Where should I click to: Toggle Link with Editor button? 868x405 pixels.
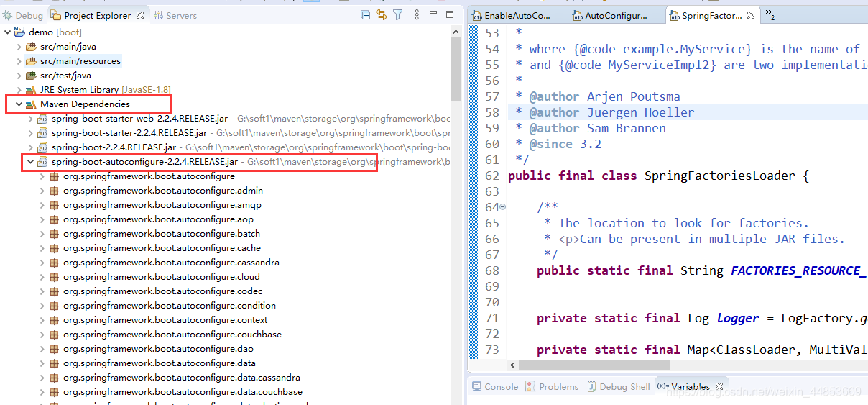382,15
